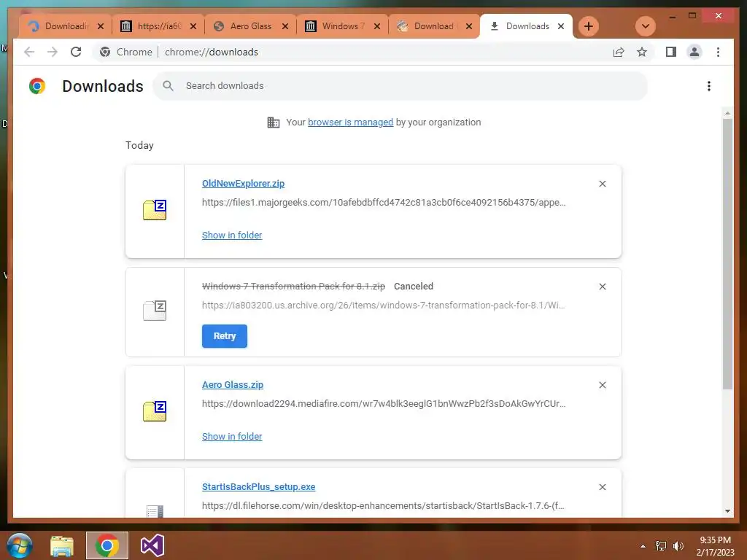
Task: Click the browser back arrow
Action: (x=29, y=52)
